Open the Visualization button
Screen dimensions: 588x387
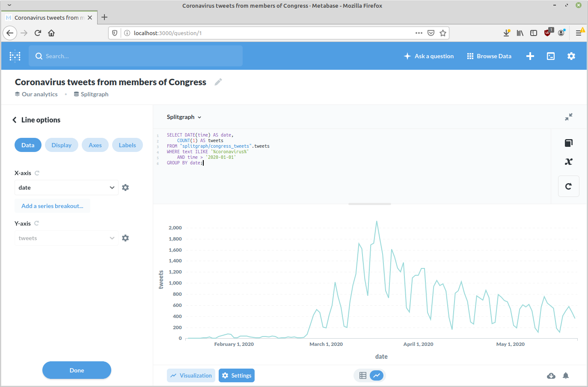pyautogui.click(x=191, y=375)
